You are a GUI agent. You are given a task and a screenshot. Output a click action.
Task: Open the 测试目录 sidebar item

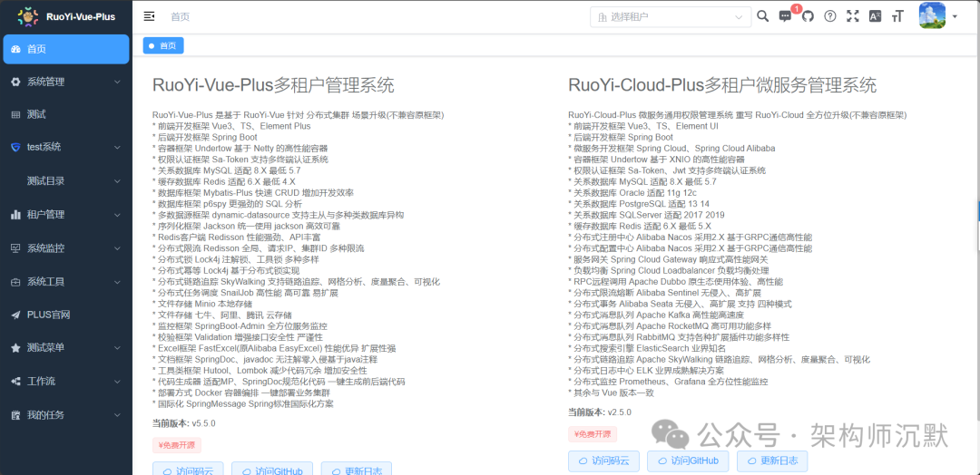(66, 181)
